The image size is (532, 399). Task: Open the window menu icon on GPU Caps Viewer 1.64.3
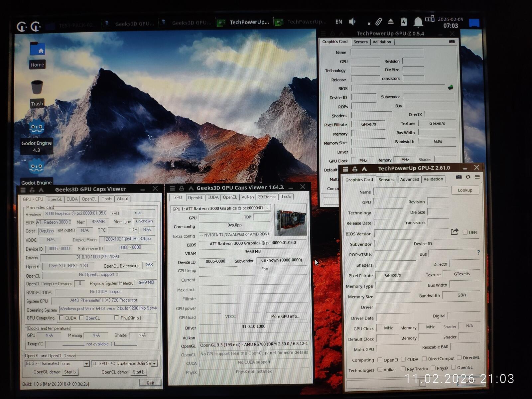click(172, 188)
